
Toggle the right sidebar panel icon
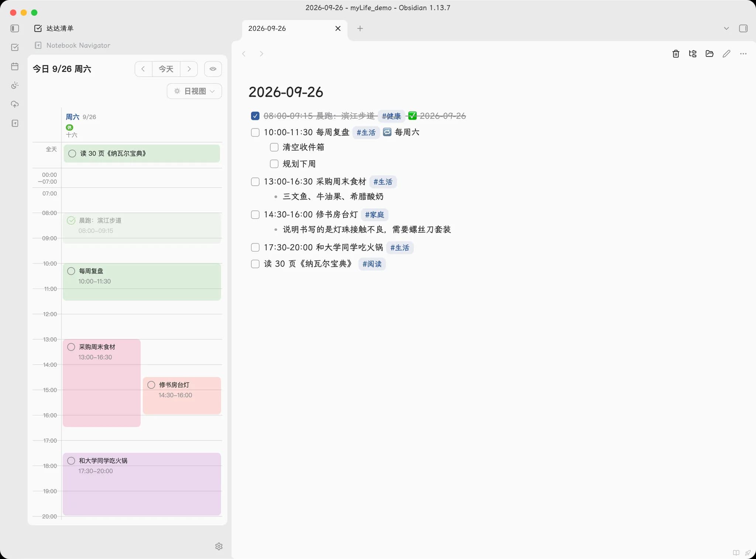pyautogui.click(x=743, y=28)
